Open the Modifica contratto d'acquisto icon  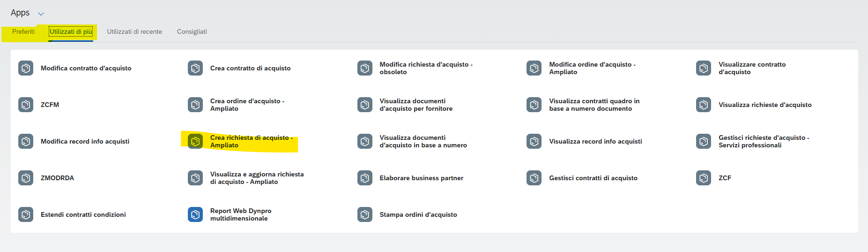tap(26, 68)
